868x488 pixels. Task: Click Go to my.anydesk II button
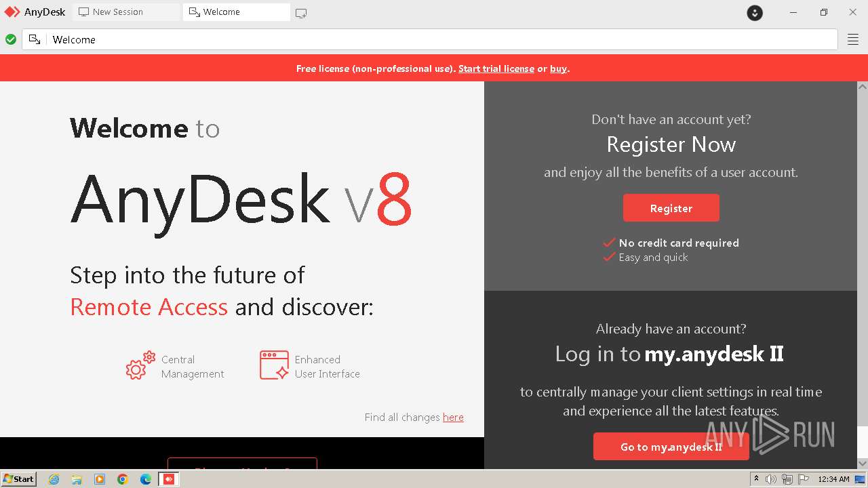point(671,447)
